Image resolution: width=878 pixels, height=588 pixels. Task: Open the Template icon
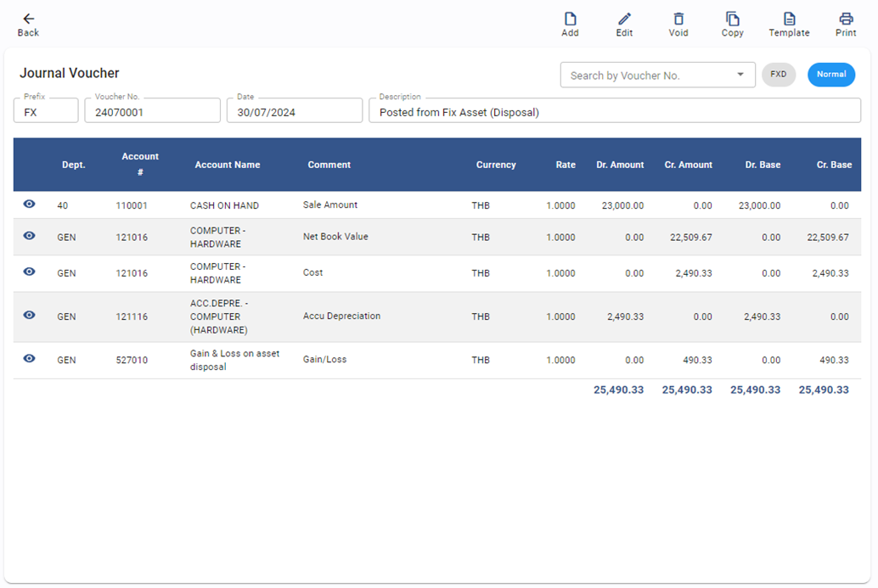pyautogui.click(x=789, y=19)
